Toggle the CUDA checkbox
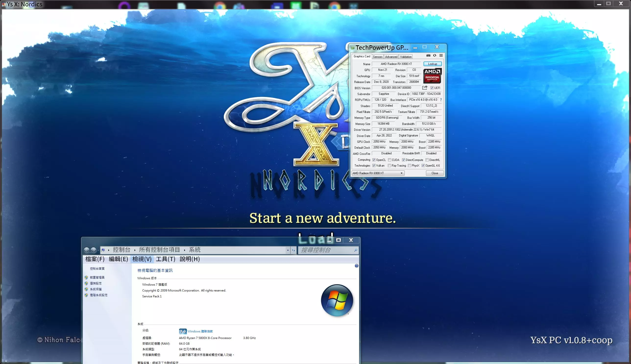 pos(389,160)
